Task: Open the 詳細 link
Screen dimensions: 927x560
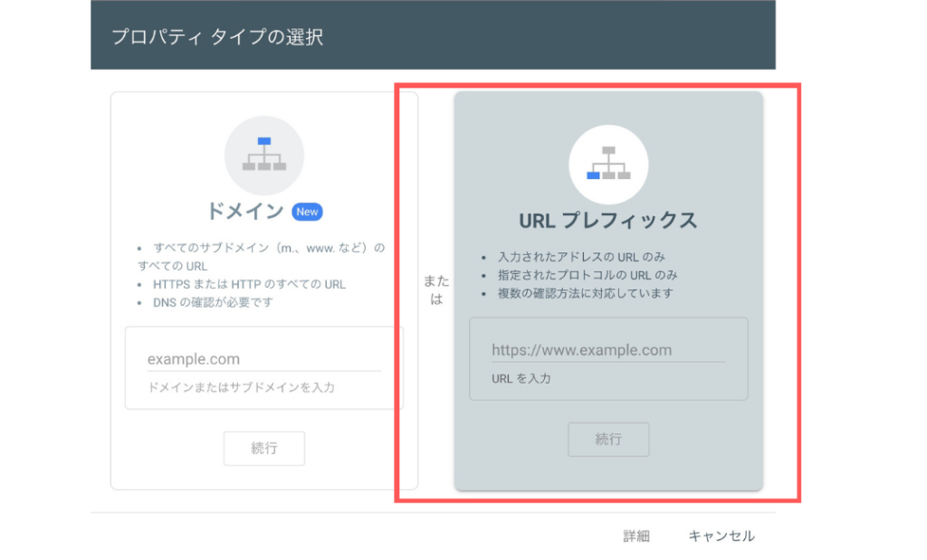Action: pyautogui.click(x=636, y=536)
